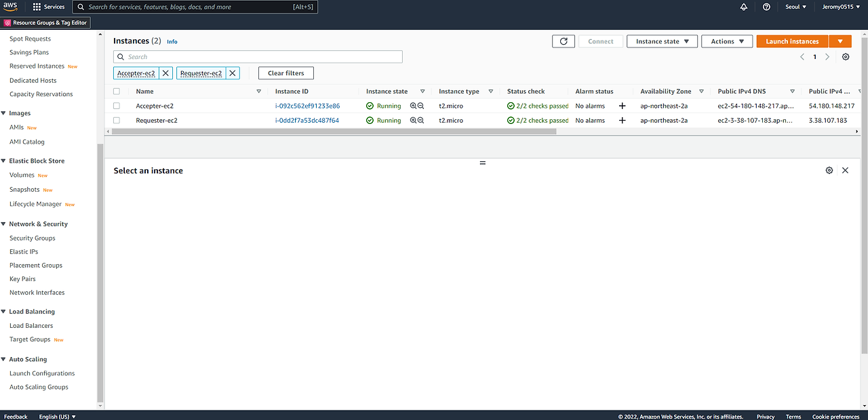Add alarm for Accepter-ec2 instance
This screenshot has height=420, width=868.
pyautogui.click(x=623, y=106)
